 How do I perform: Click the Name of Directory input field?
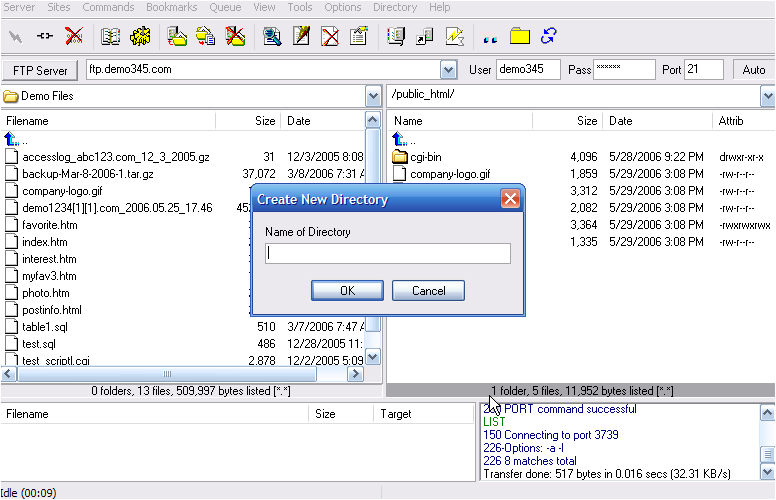tap(388, 253)
